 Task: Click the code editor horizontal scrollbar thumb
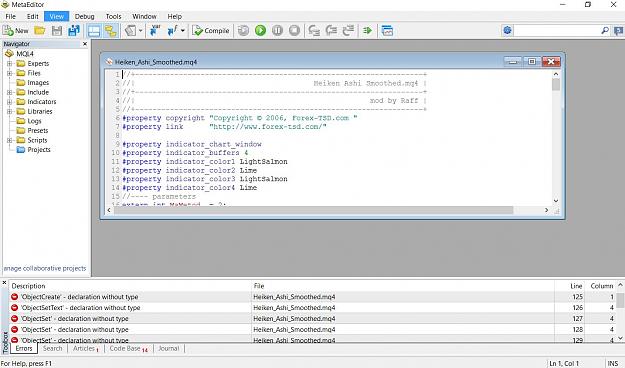tap(314, 210)
